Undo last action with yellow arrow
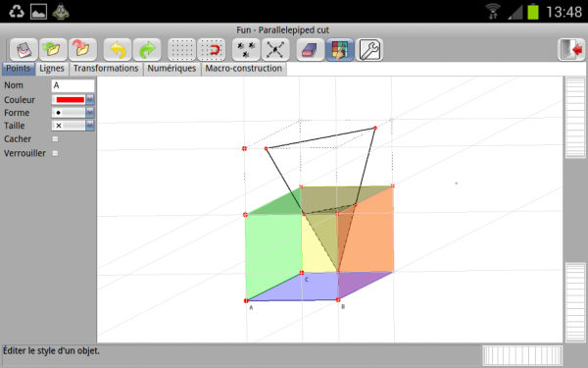The image size is (588, 368). pos(118,49)
